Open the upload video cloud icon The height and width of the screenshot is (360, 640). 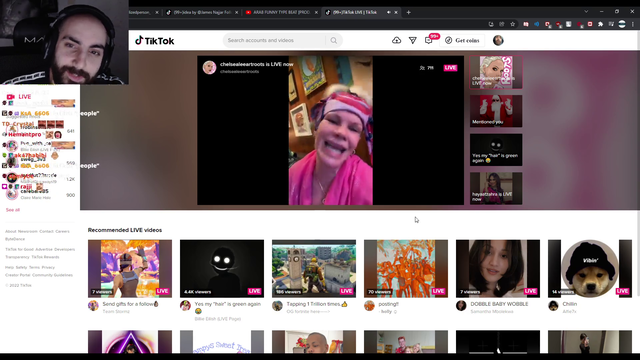click(396, 40)
